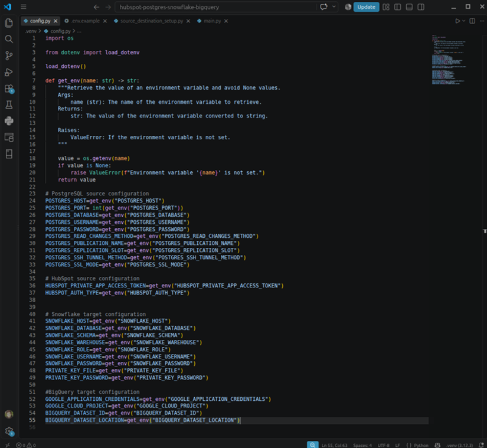Change end of line via LF
Viewport: 487px width, 448px height.
click(x=397, y=445)
